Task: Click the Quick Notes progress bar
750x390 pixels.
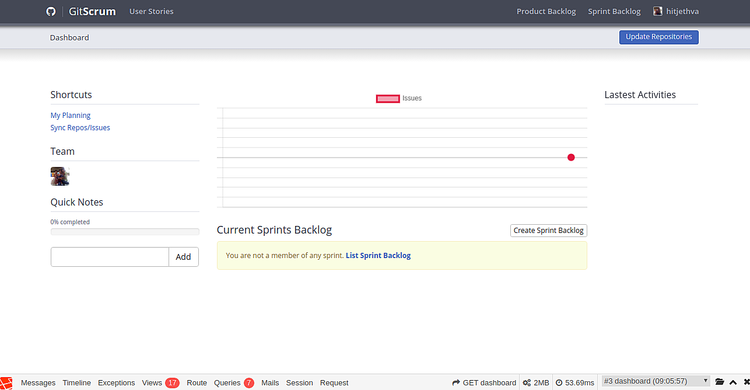Action: coord(125,232)
